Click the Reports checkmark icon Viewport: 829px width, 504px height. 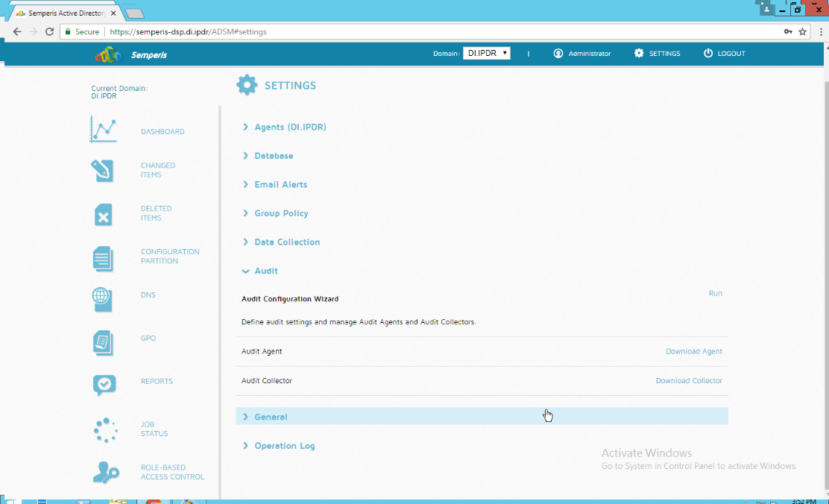104,385
